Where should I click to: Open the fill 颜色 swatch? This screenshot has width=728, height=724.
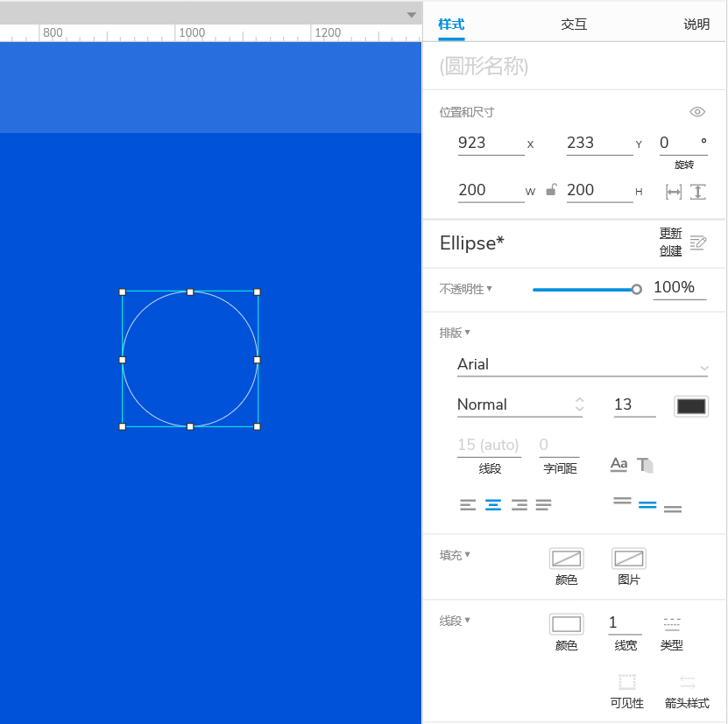567,559
